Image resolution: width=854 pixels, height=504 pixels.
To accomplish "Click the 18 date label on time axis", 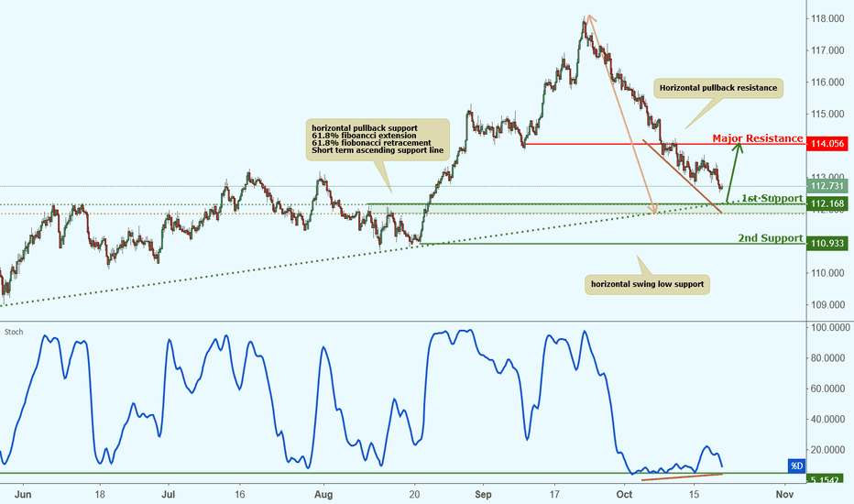I will [100, 495].
